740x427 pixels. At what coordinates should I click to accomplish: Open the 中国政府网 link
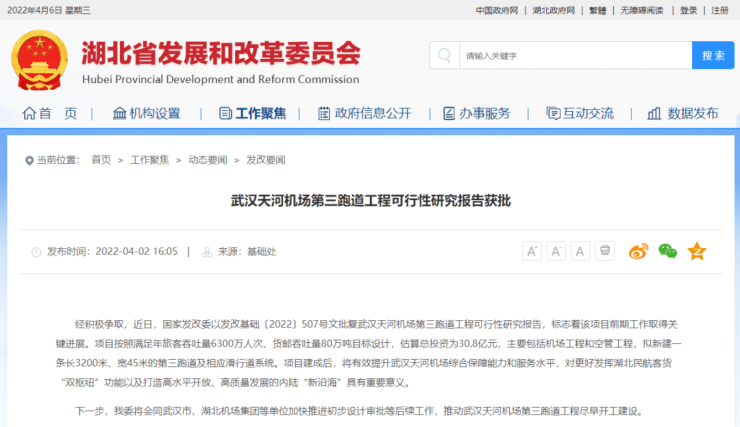(x=496, y=10)
